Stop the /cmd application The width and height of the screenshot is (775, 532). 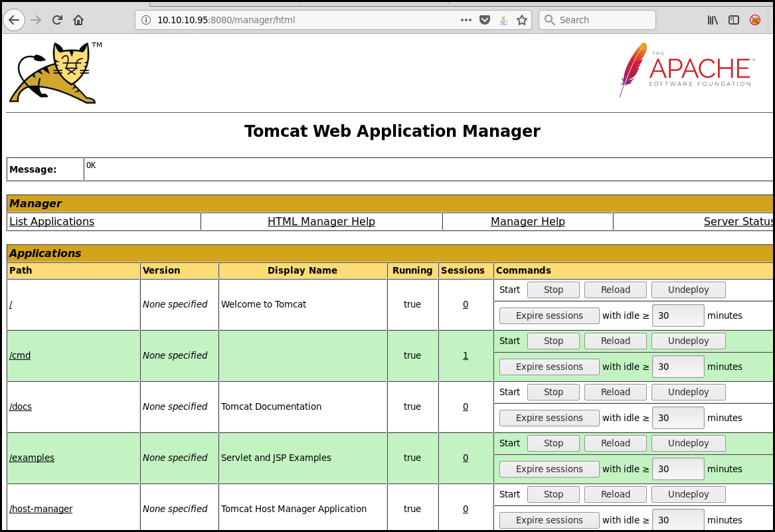click(x=554, y=341)
